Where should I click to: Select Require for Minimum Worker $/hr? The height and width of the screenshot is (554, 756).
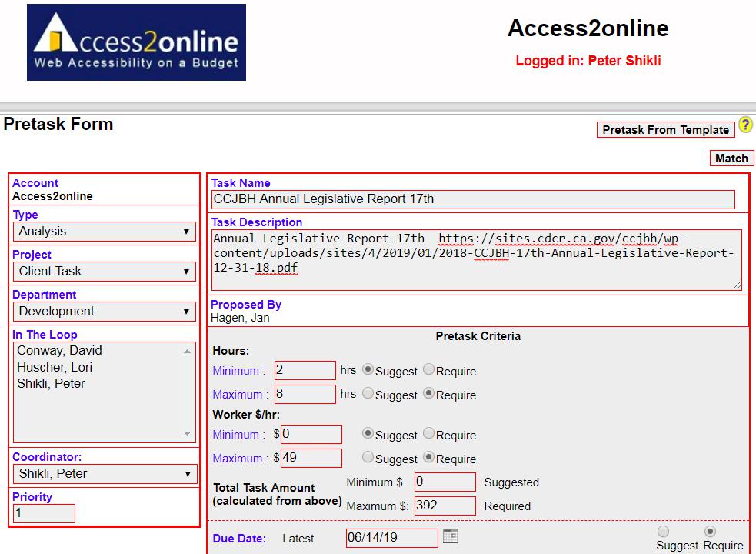pyautogui.click(x=429, y=434)
